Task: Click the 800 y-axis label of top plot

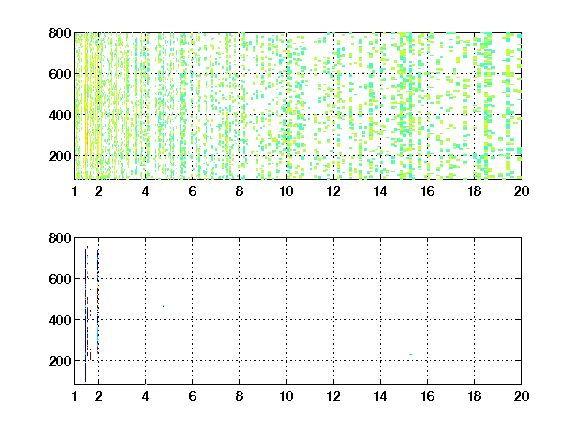Action: click(x=60, y=33)
